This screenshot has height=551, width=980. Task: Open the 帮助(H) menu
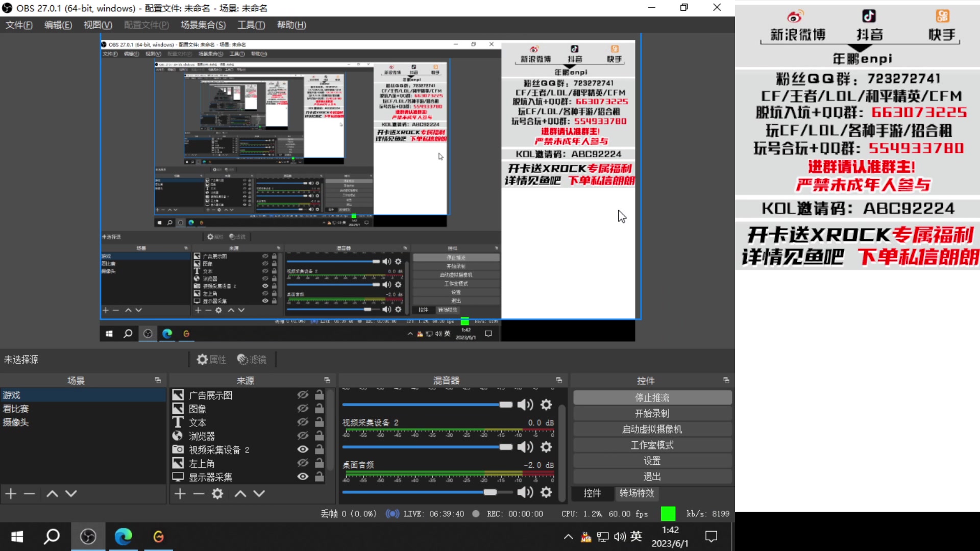(291, 25)
